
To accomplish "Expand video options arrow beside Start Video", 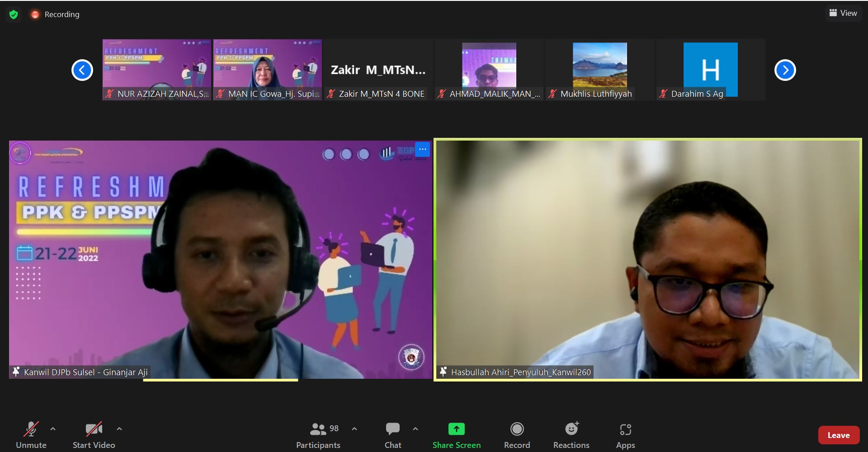I will pyautogui.click(x=119, y=428).
